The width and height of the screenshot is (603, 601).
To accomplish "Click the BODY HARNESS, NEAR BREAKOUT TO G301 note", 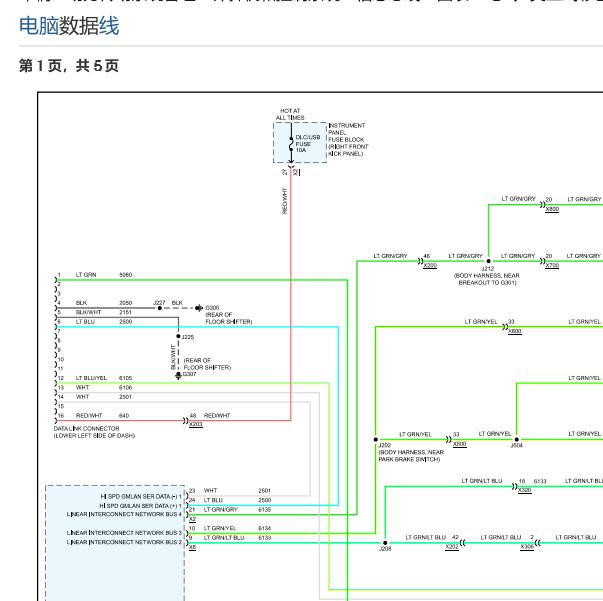I will (x=487, y=279).
